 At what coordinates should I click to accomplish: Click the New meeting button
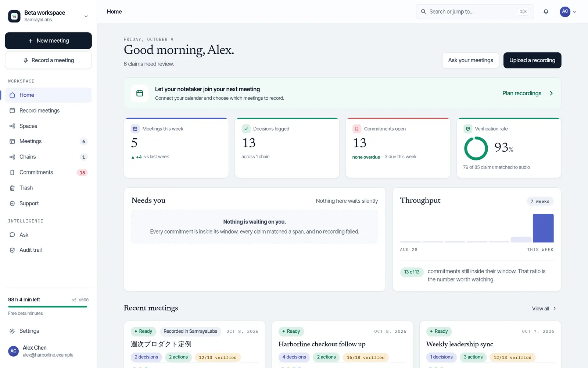coord(48,40)
